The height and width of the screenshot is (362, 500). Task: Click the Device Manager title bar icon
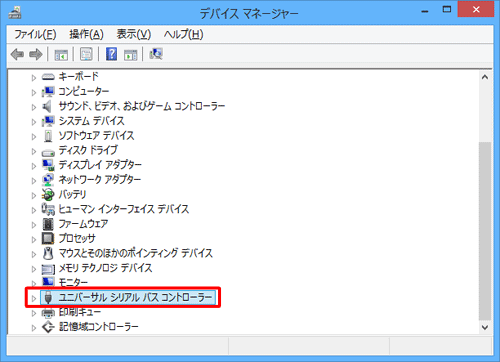click(15, 12)
